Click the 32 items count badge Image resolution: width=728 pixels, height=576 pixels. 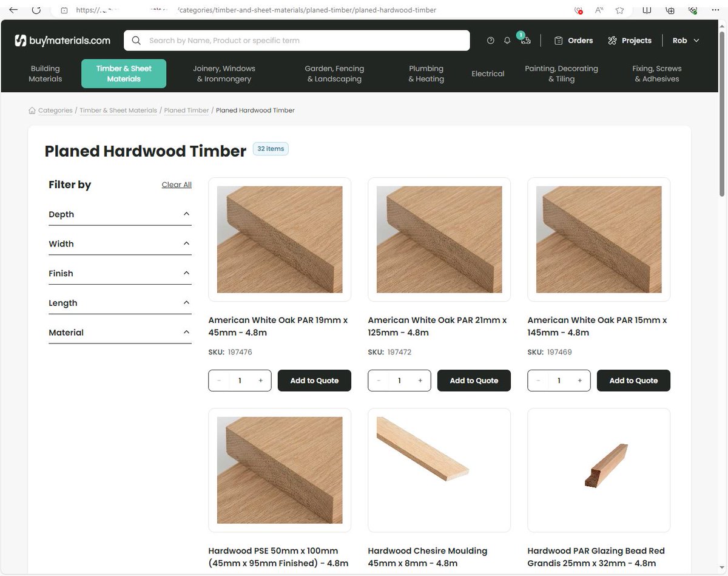pyautogui.click(x=271, y=149)
